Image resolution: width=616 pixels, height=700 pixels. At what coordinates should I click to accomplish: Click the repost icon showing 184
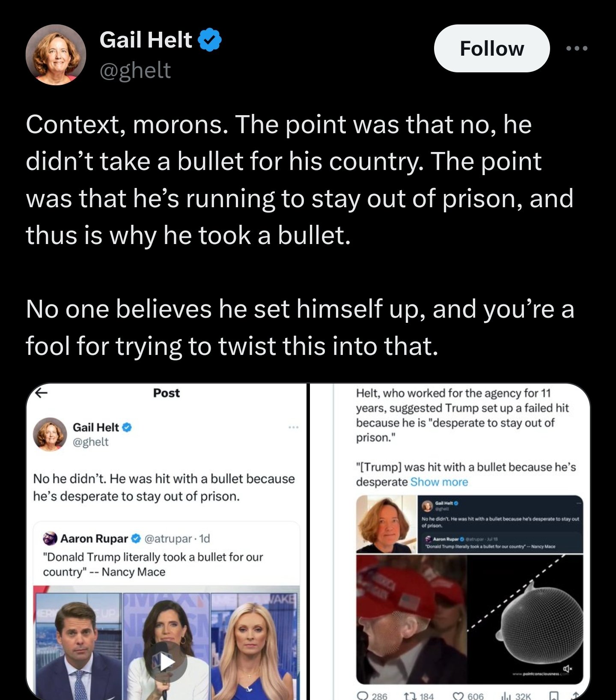(409, 696)
